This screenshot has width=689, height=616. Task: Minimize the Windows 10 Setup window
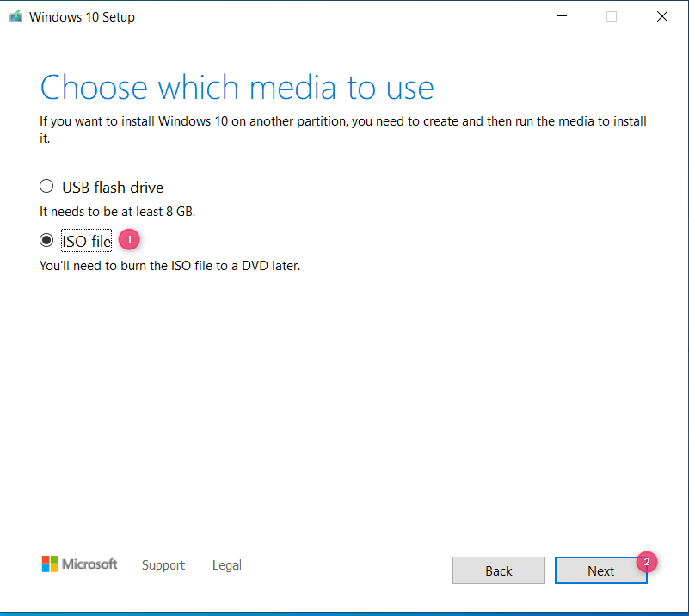(562, 16)
